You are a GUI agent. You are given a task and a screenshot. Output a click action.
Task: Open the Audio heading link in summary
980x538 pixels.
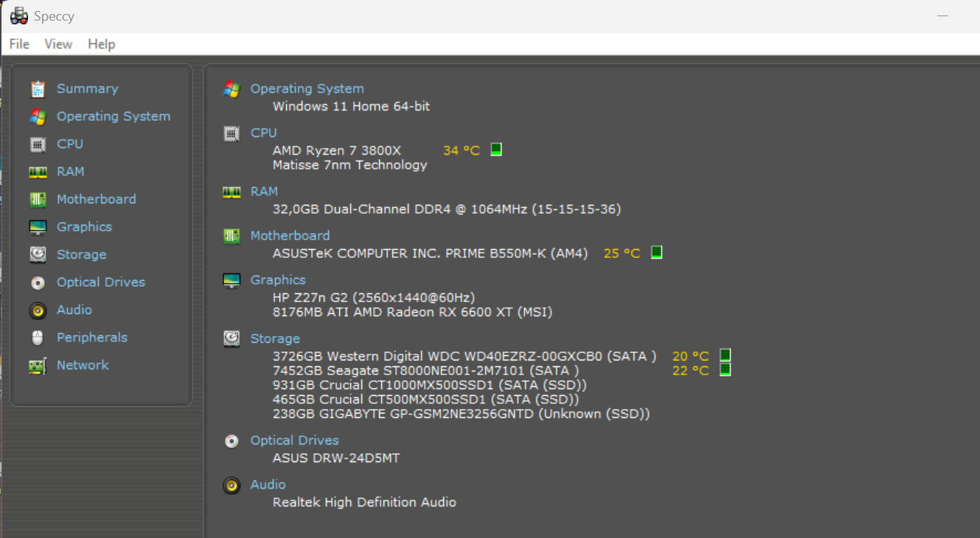pyautogui.click(x=268, y=485)
